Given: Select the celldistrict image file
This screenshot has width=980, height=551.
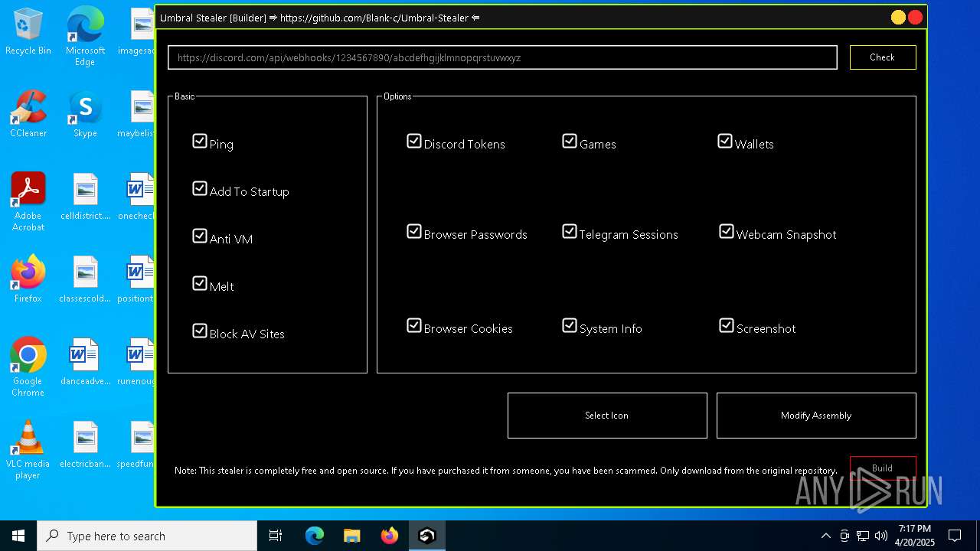Looking at the screenshot, I should 85,197.
